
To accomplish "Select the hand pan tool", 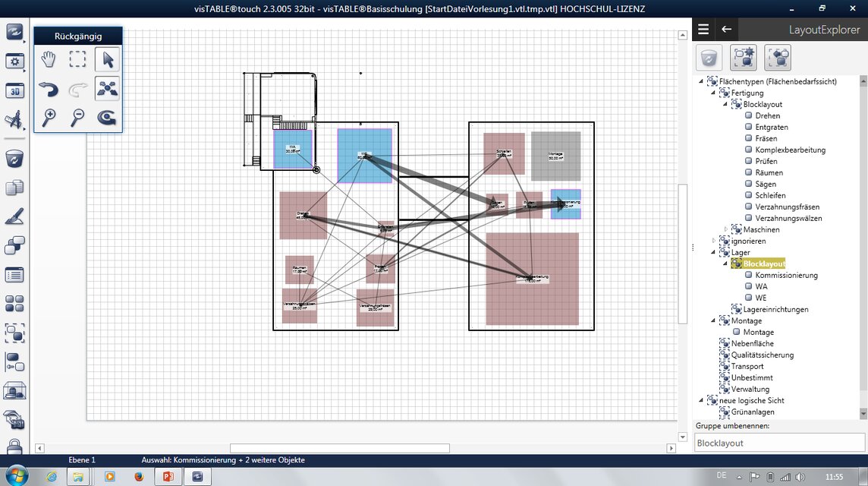I will (49, 59).
